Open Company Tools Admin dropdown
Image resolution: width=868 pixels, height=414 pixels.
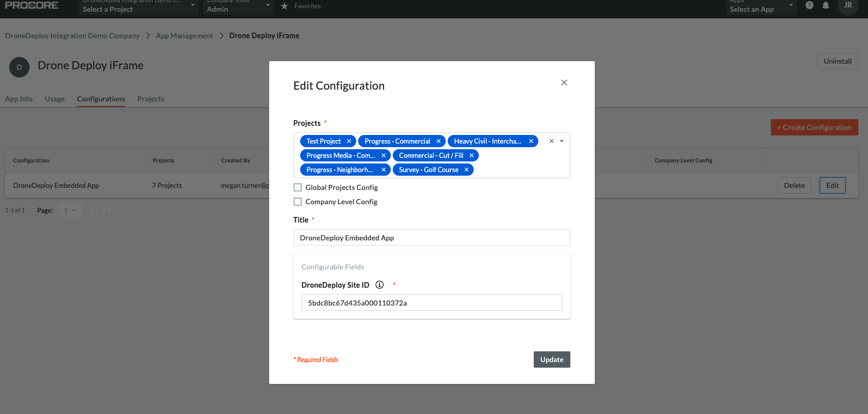239,7
